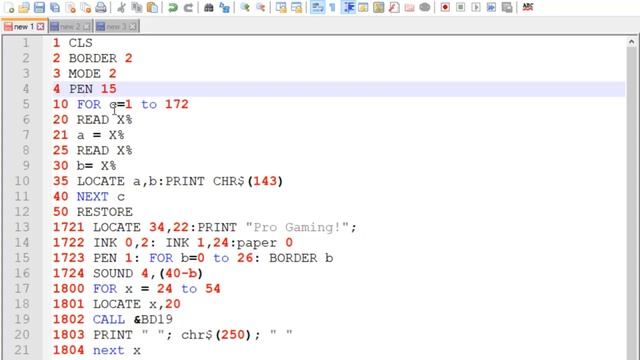Click the Close All documents icon
This screenshot has height=360, width=640.
click(85, 7)
